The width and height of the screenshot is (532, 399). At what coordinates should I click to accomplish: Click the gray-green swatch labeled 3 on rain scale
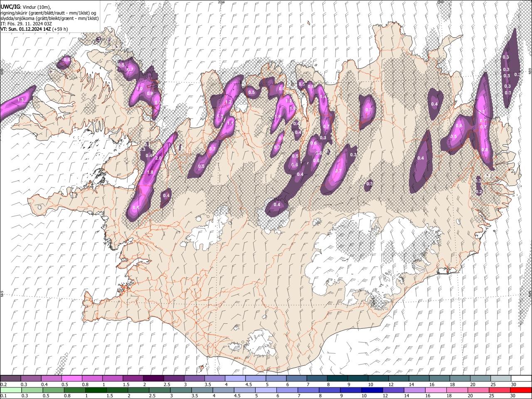point(181,390)
